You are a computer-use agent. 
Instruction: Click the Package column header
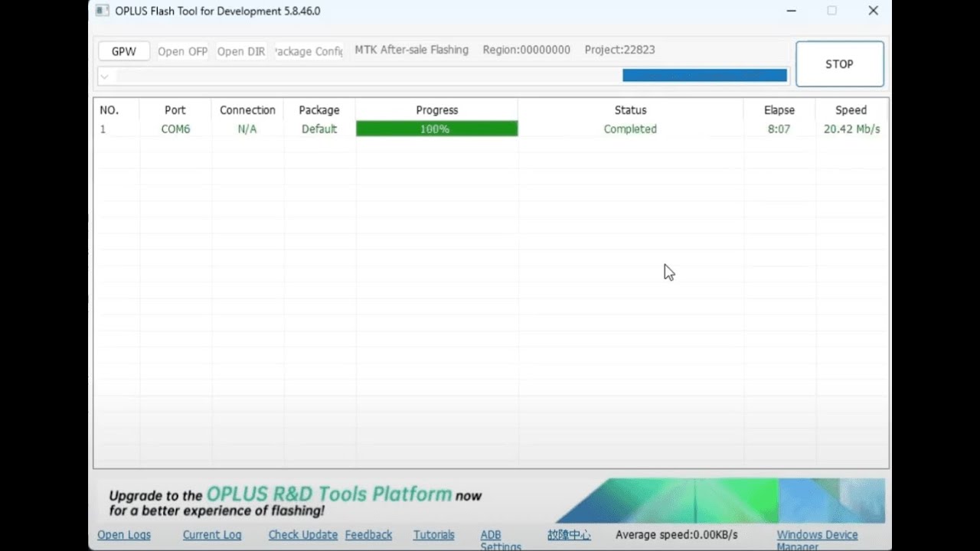coord(319,110)
